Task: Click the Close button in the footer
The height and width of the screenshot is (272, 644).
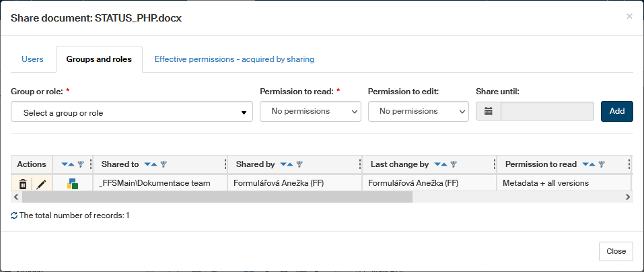Action: point(616,251)
